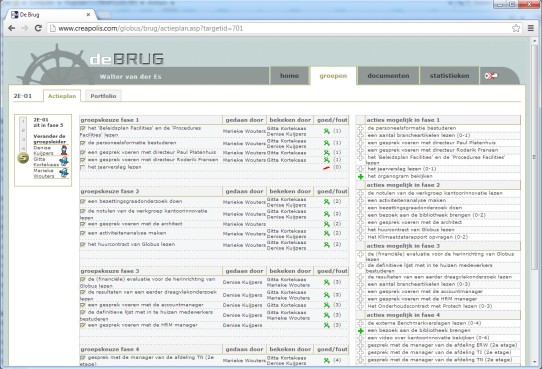Viewport: 542px width, 369px height.
Task: Click the round phase 5 badge
Action: pyautogui.click(x=23, y=158)
